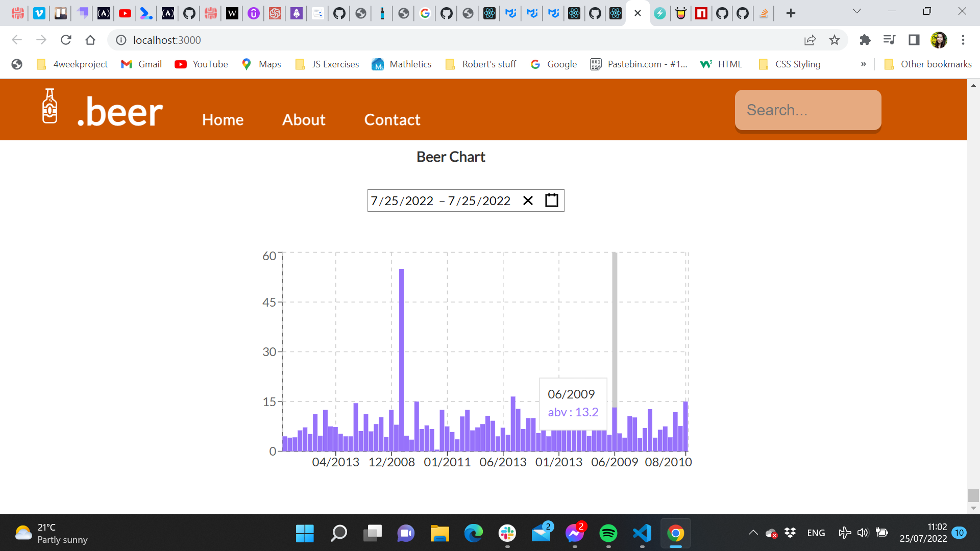Click the Search input field
Viewport: 980px width, 551px height.
[x=808, y=110]
